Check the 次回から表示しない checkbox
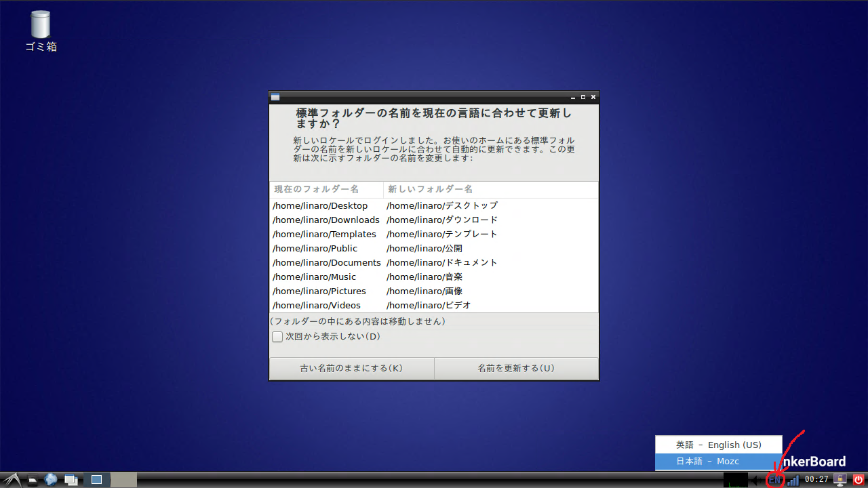 point(277,336)
